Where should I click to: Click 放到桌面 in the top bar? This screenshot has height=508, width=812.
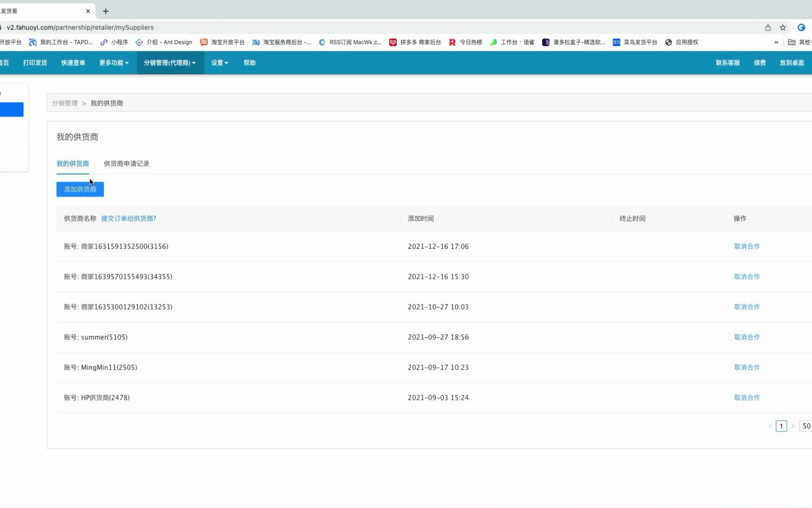792,63
